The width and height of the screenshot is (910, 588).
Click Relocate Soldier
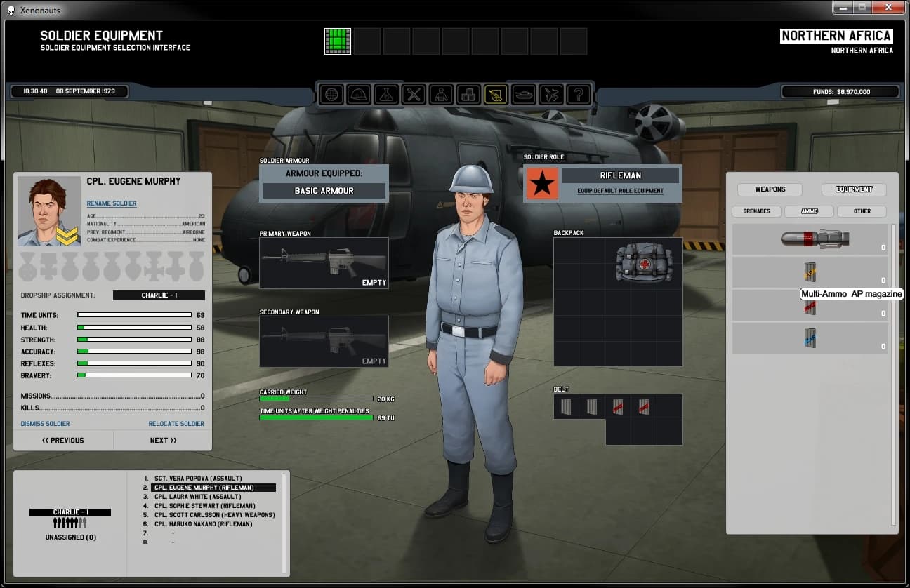(176, 424)
